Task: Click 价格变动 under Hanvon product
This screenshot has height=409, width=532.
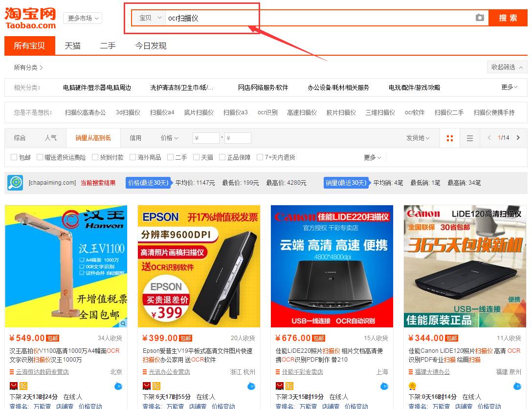Action: 90,406
